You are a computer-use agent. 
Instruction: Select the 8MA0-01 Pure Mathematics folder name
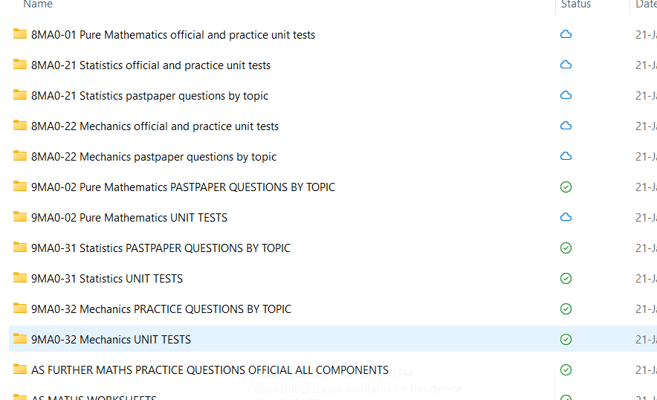pos(173,35)
